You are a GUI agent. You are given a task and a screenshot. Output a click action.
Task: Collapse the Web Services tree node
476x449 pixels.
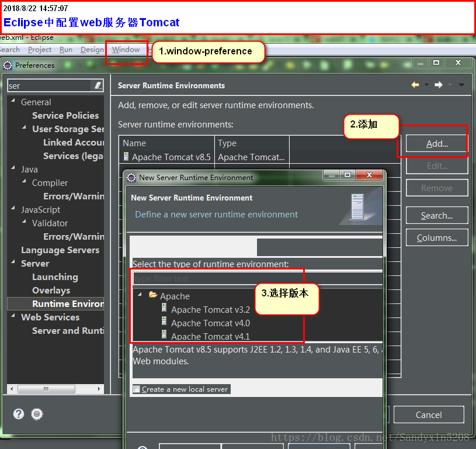13,315
